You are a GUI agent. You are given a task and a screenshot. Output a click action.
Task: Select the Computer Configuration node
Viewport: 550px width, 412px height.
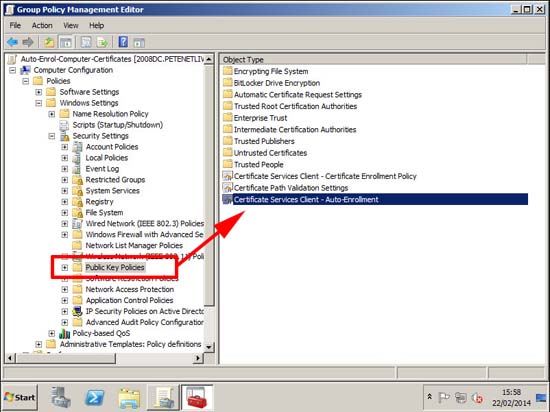tap(73, 70)
